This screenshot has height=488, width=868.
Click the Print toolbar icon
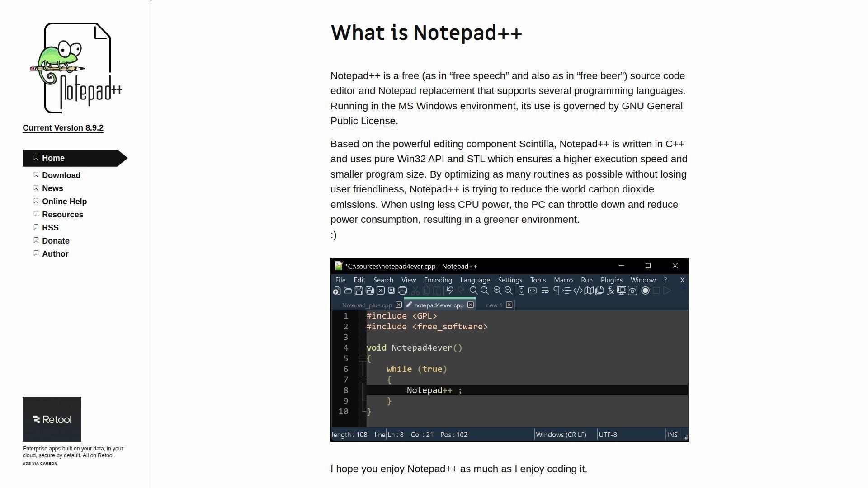coord(403,291)
